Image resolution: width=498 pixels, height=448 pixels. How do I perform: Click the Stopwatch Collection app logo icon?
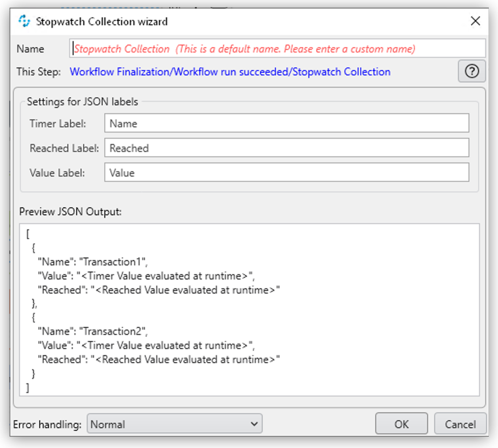[24, 21]
